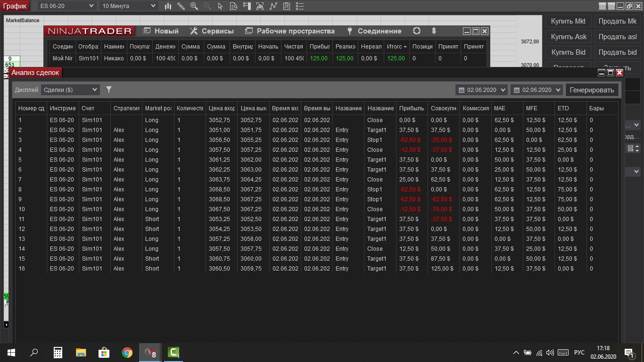Sort by the ETD column header
Image resolution: width=644 pixels, height=362 pixels.
[x=570, y=108]
